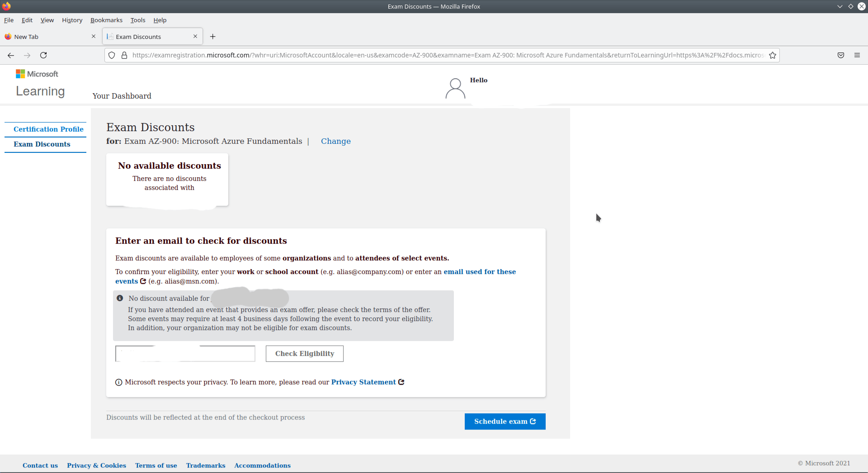
Task: Click the Firefox icon in title bar
Action: tap(6, 6)
